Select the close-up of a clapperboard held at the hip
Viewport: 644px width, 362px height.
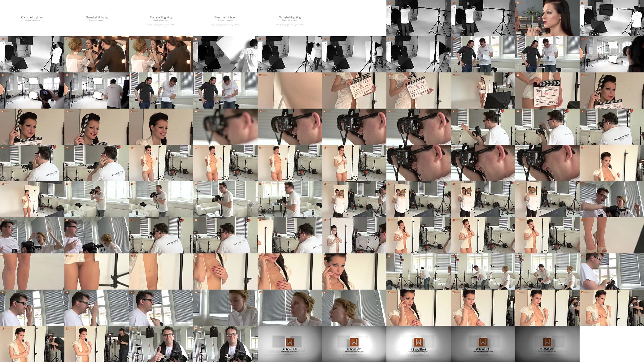pos(547,90)
